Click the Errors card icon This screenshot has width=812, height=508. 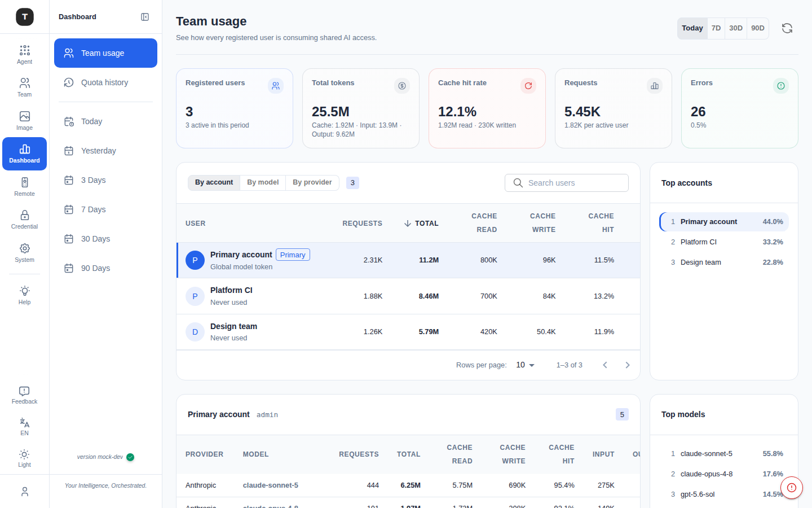(x=781, y=86)
